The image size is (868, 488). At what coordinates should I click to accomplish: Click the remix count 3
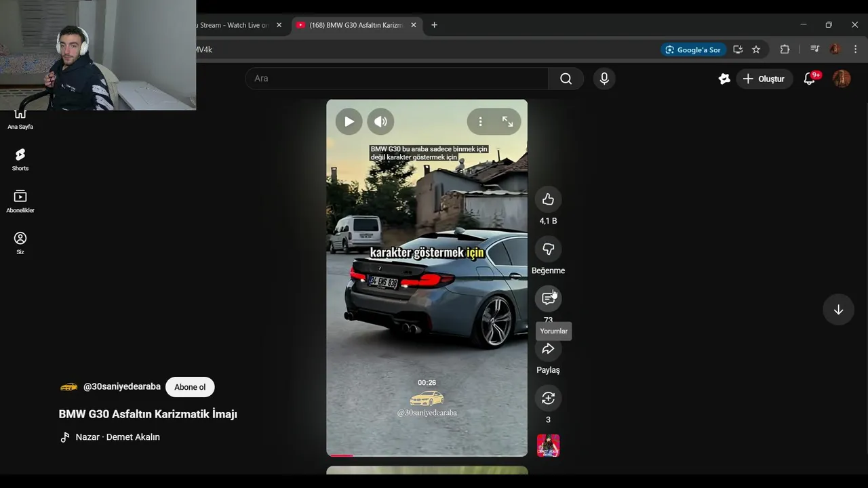(x=548, y=420)
